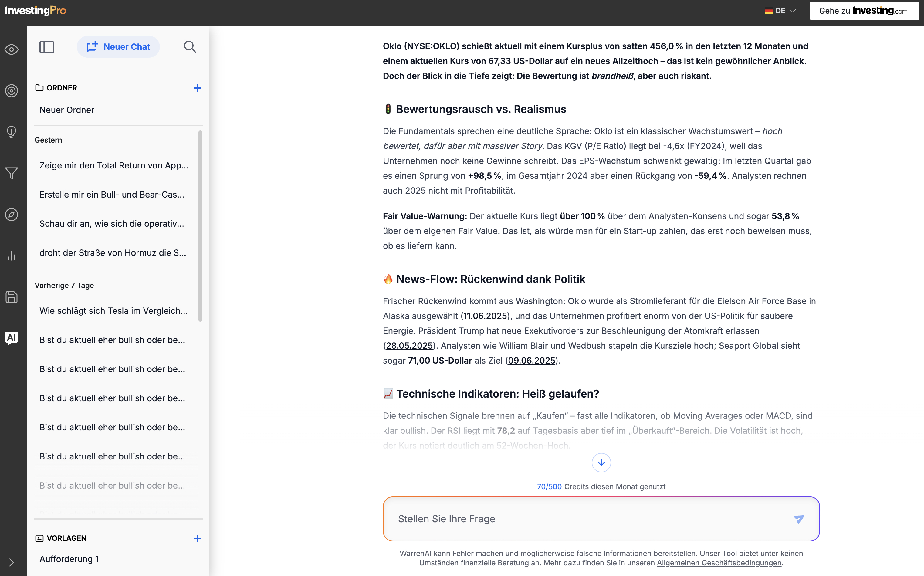
Task: Open the chat search magnifier
Action: pyautogui.click(x=190, y=47)
